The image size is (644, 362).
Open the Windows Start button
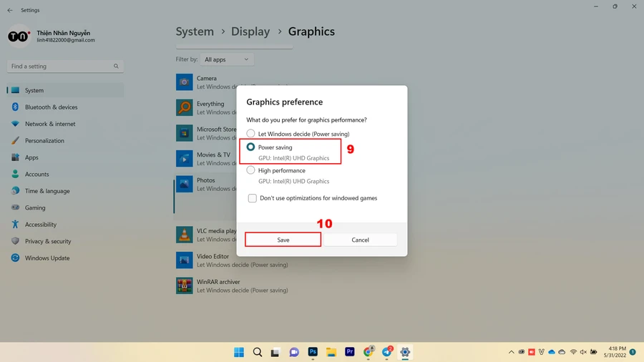239,352
